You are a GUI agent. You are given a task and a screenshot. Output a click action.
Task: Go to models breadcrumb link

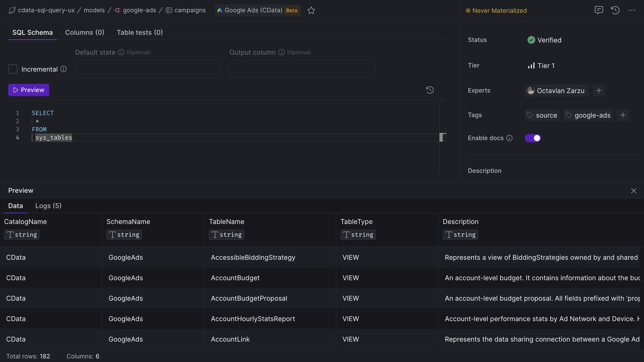94,10
